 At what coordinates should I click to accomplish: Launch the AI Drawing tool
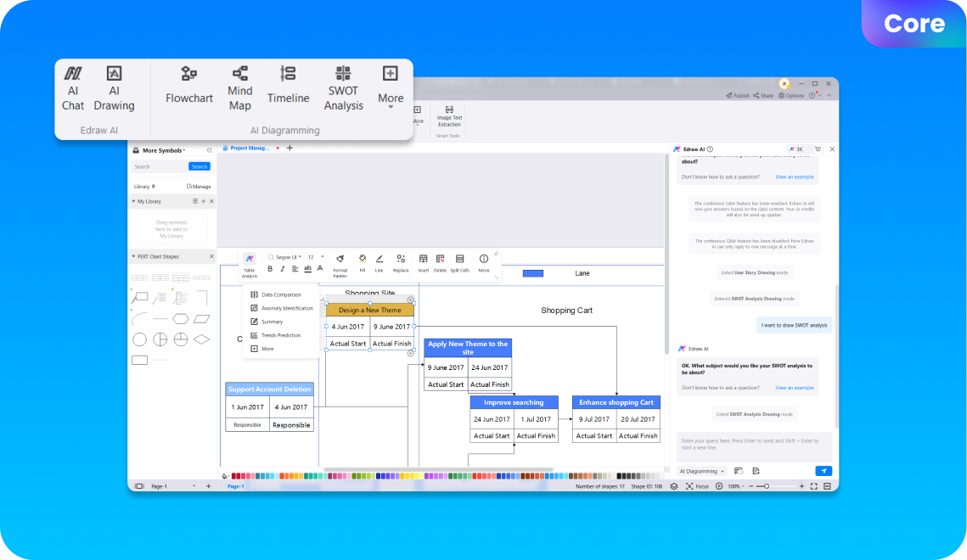114,89
